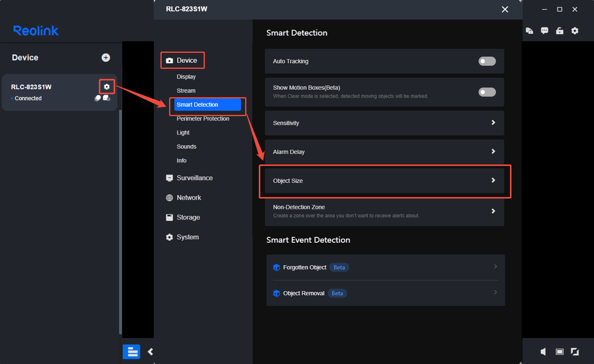Click the Auto Tracking label
The height and width of the screenshot is (364, 594).
[290, 61]
